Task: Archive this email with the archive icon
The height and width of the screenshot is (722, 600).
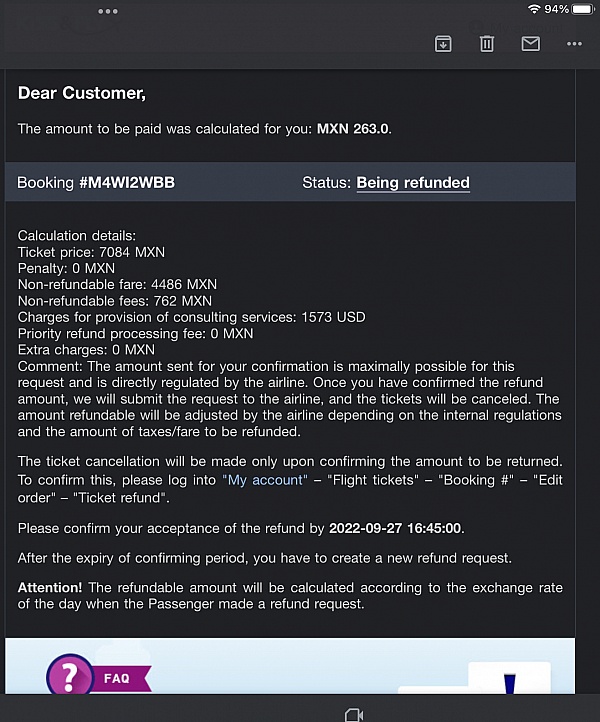Action: 443,44
